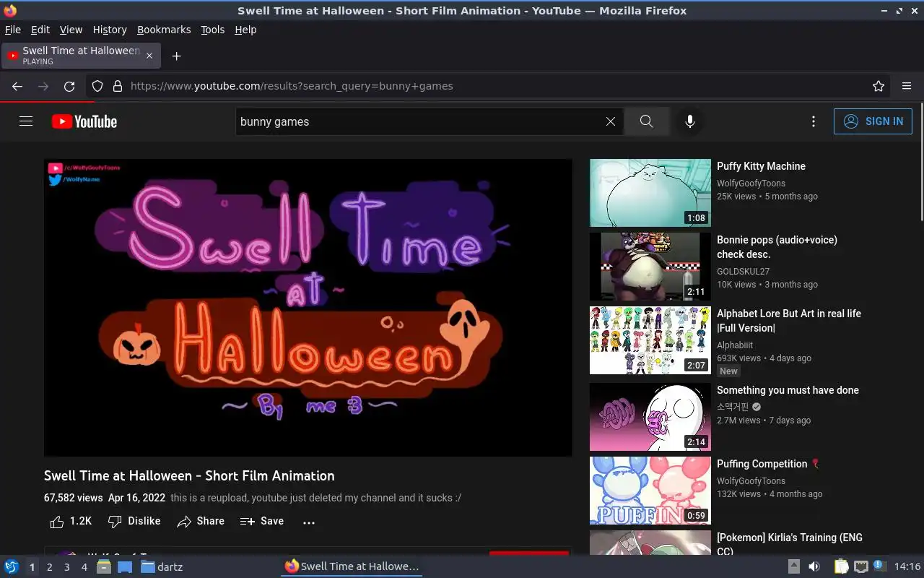Open Something you must have done title

[788, 390]
